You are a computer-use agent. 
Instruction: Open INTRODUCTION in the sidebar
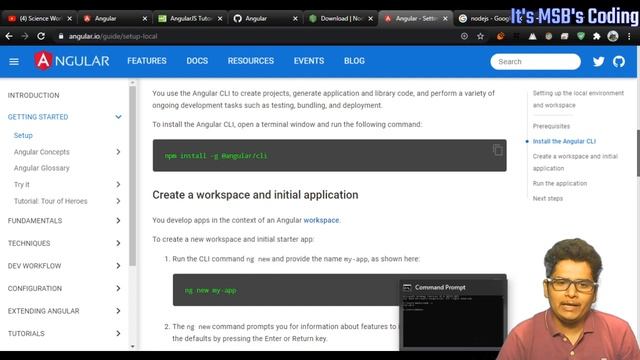[33, 96]
